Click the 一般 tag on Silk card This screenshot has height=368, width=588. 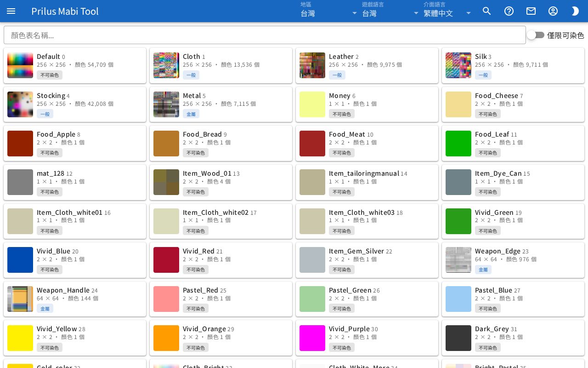click(x=483, y=75)
